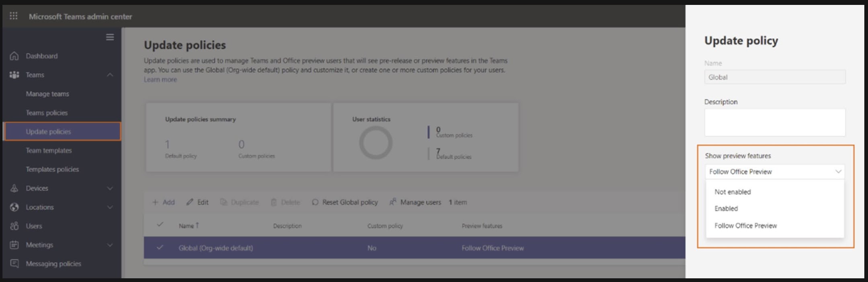Click the Messaging policies chat icon
This screenshot has height=282, width=868.
14,263
